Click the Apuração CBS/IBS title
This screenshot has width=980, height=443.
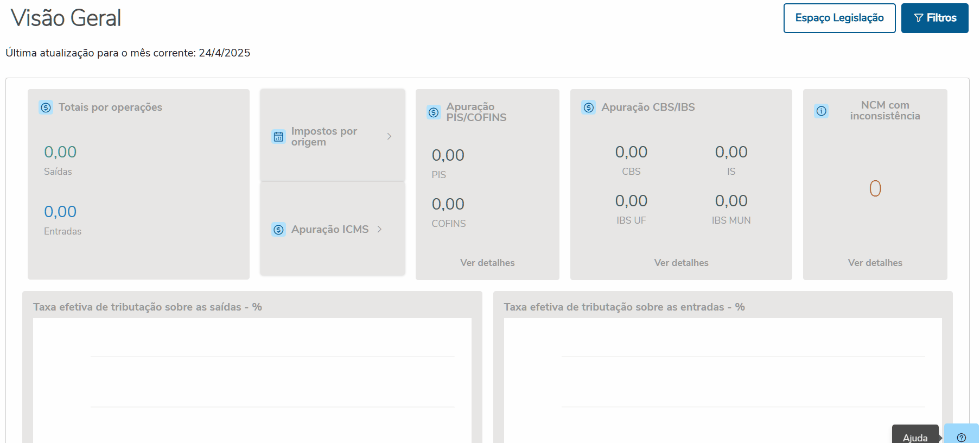(648, 107)
